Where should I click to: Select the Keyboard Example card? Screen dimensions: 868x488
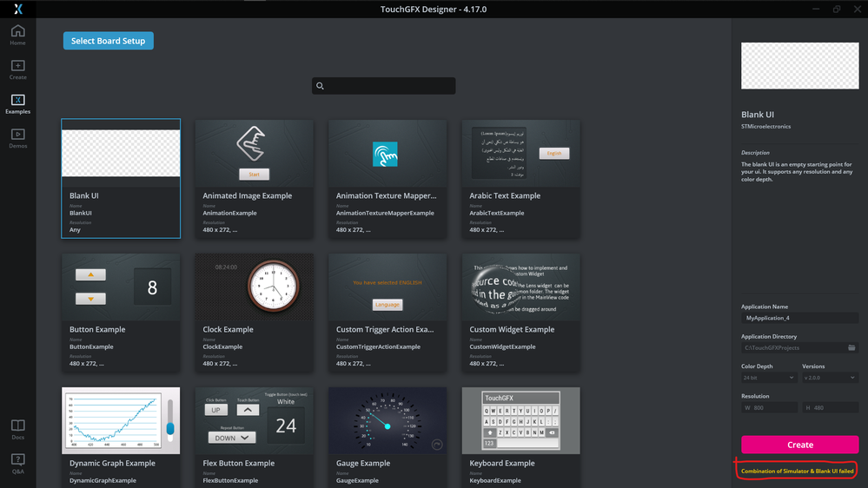(x=521, y=437)
